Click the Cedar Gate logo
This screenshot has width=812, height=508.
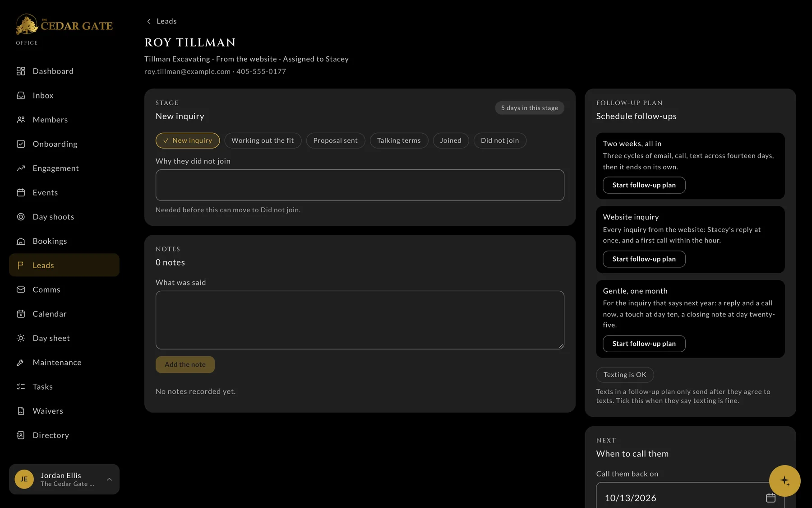pyautogui.click(x=64, y=25)
